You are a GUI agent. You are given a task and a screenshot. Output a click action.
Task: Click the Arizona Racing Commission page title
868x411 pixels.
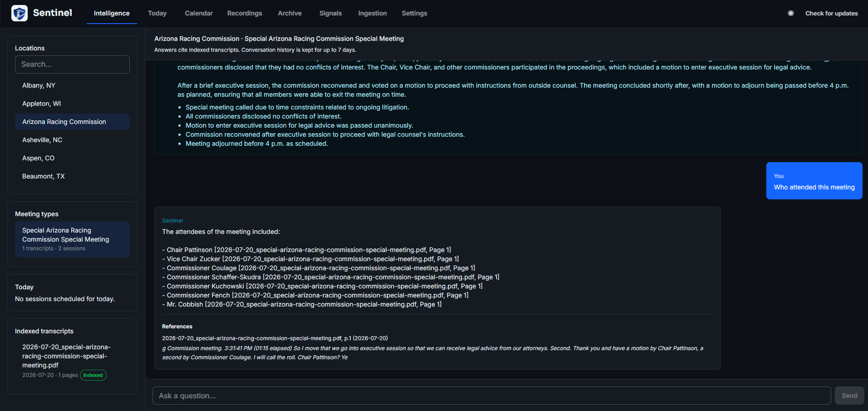click(279, 39)
